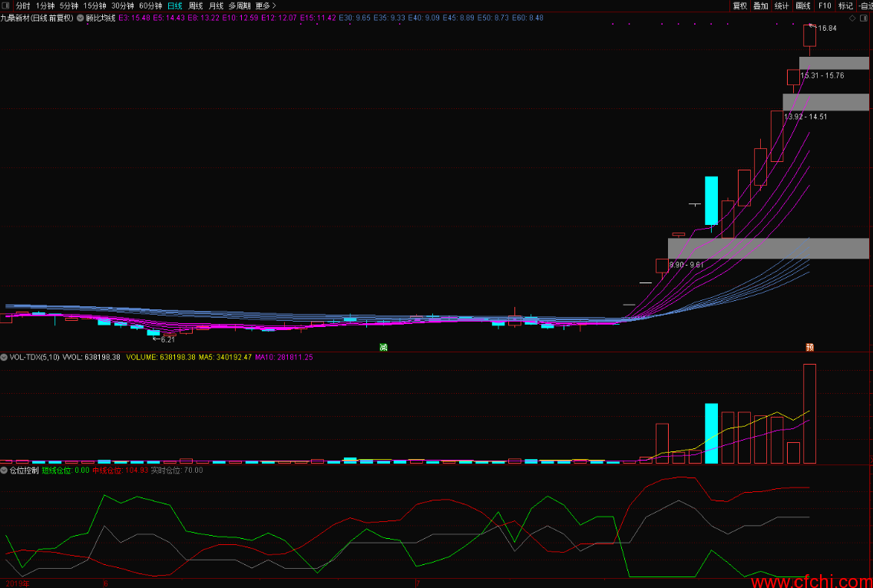Click the diamond icon at chart top-right
This screenshot has width=873, height=588.
point(852,18)
